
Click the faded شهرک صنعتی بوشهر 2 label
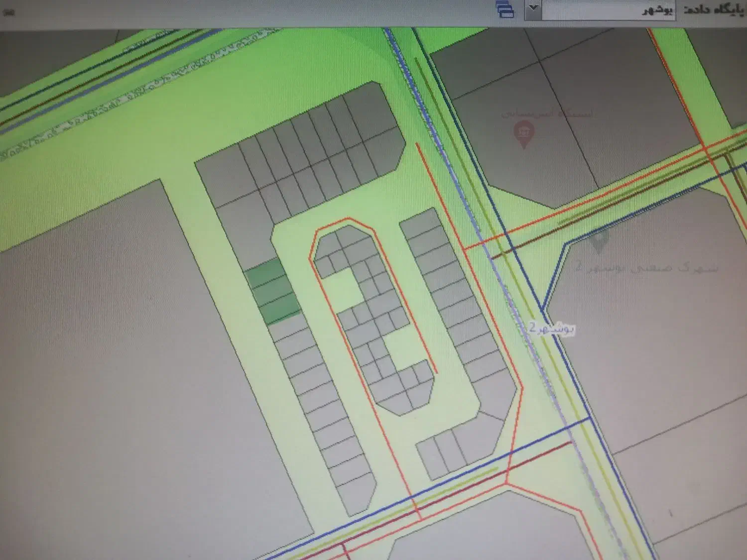point(647,267)
